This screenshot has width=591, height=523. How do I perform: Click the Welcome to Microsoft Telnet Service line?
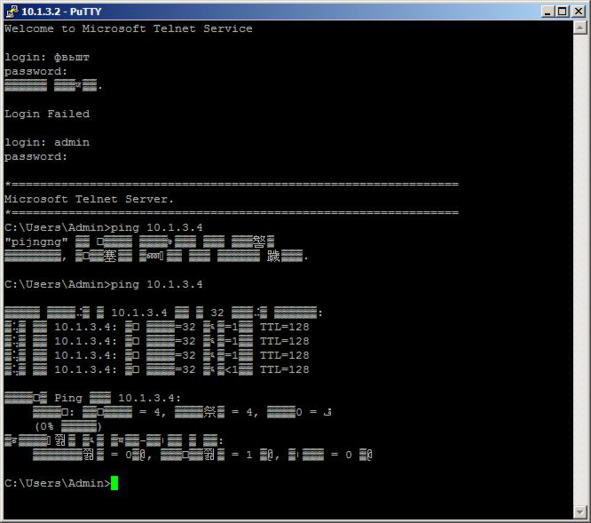(x=128, y=29)
